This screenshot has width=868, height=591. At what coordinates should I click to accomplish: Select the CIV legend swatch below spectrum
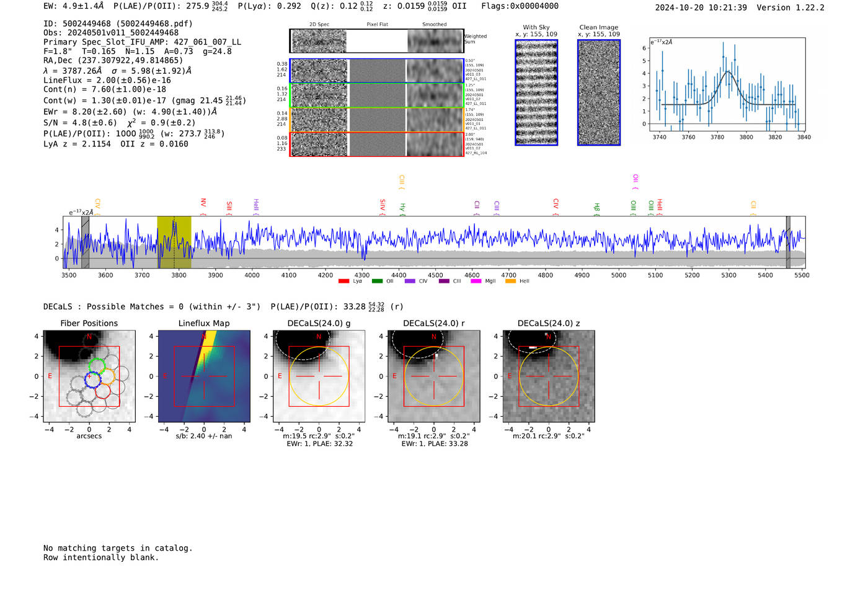point(410,282)
